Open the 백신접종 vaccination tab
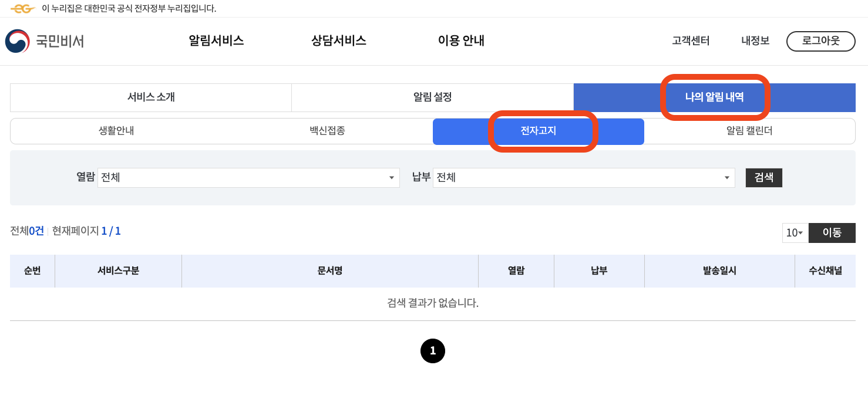Screen dimensions: 868x419 [327, 131]
